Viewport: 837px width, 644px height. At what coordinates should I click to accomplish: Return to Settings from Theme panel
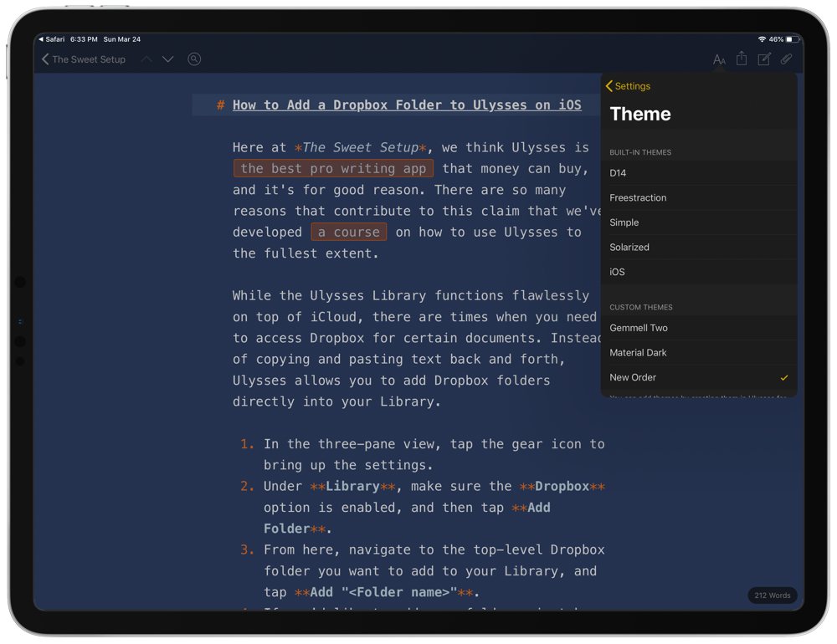[628, 86]
